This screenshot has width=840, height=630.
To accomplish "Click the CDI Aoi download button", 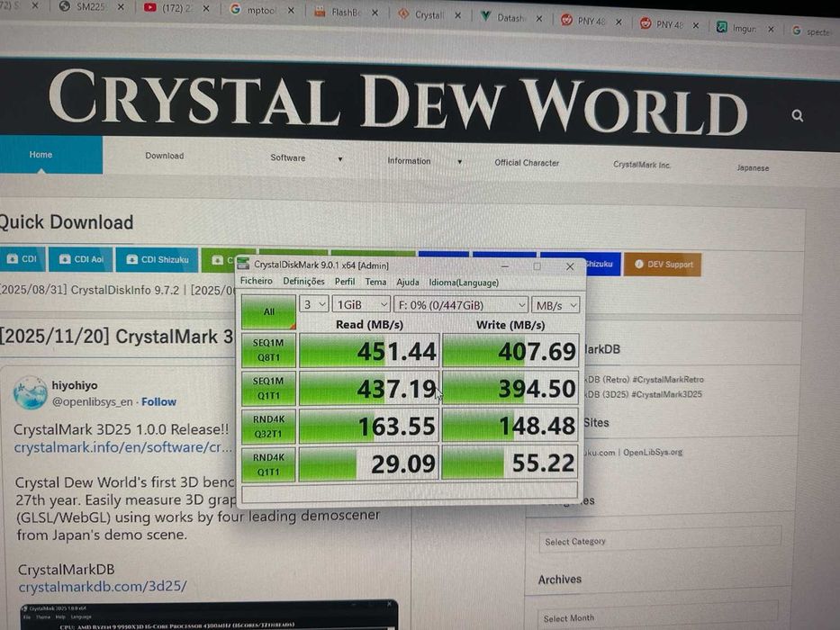I will tap(81, 259).
